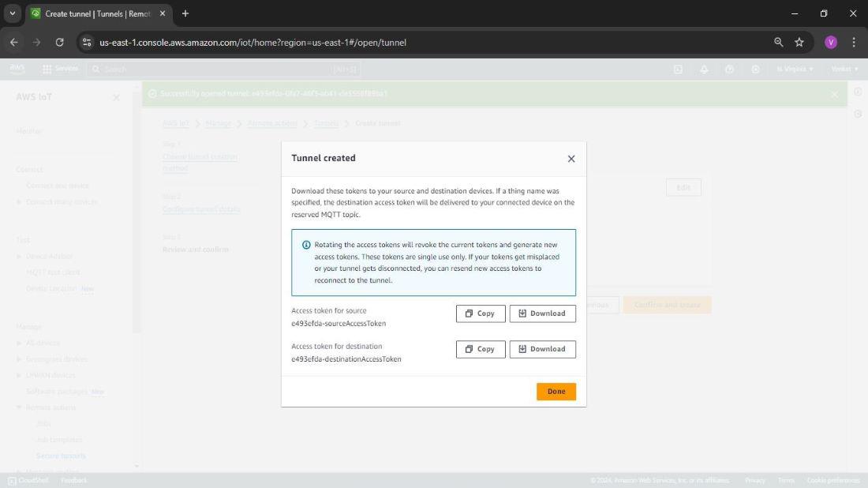Click the browser address bar URL

point(253,43)
